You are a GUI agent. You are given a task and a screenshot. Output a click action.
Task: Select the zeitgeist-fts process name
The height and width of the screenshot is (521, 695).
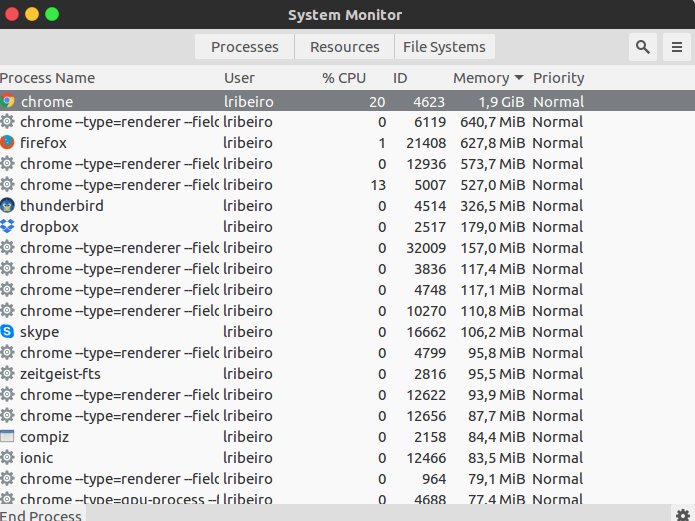point(60,374)
